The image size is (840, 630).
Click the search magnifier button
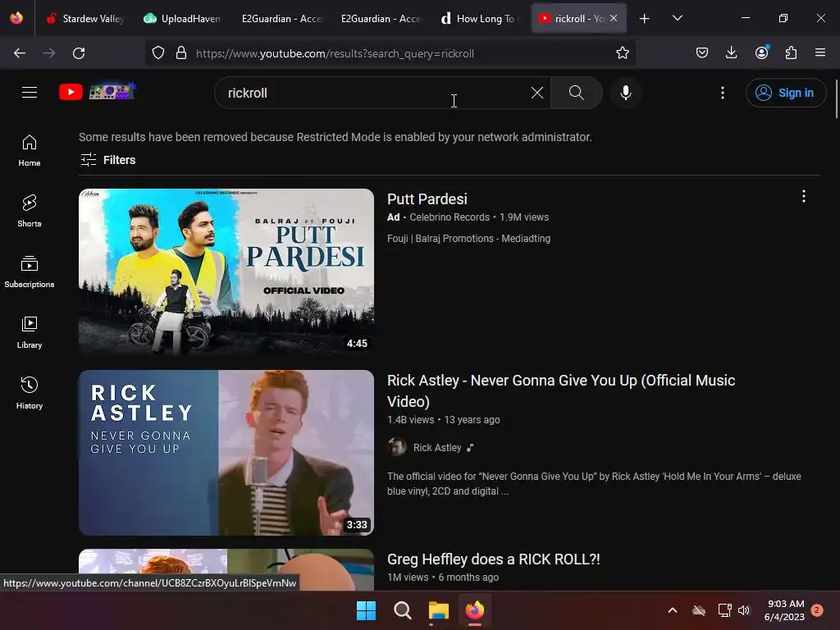click(577, 93)
